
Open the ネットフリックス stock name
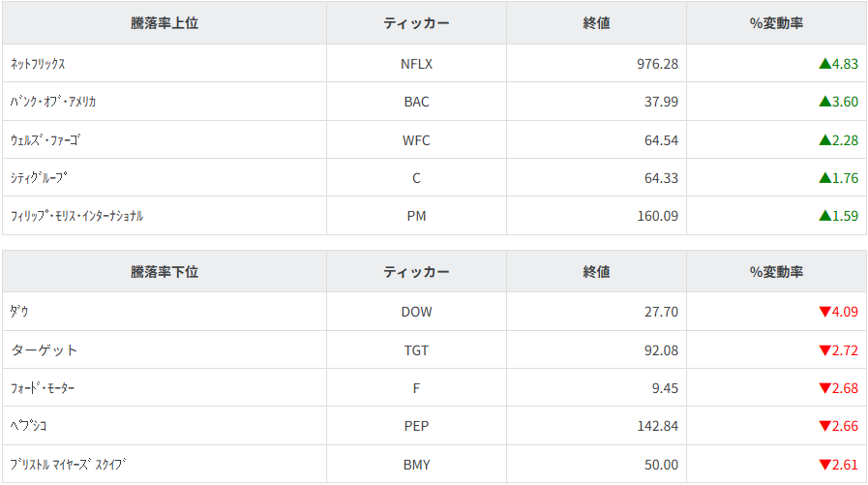click(x=38, y=64)
